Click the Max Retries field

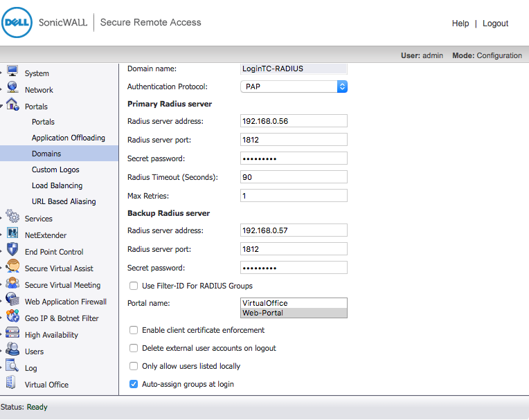[x=294, y=196]
